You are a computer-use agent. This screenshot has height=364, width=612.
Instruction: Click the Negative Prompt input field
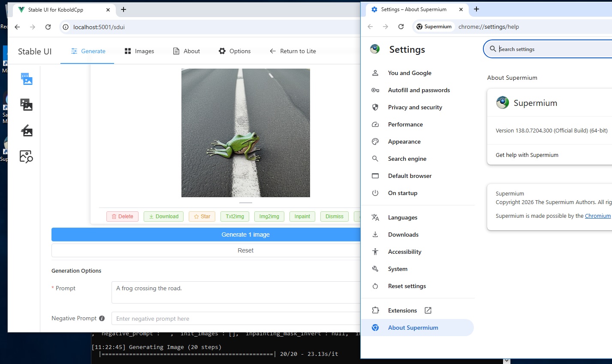click(236, 319)
